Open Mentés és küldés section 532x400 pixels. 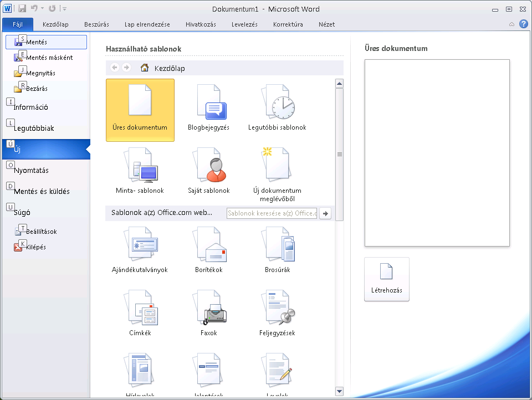coord(46,191)
